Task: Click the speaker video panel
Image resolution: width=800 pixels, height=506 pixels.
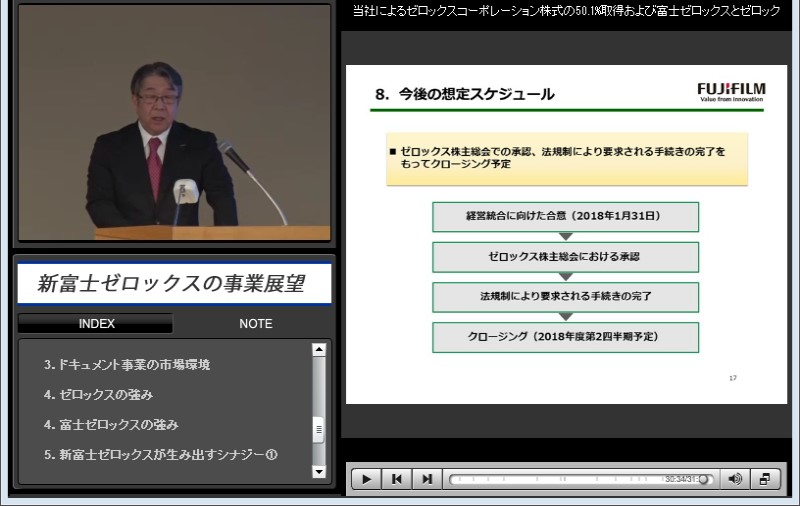Action: click(x=174, y=123)
